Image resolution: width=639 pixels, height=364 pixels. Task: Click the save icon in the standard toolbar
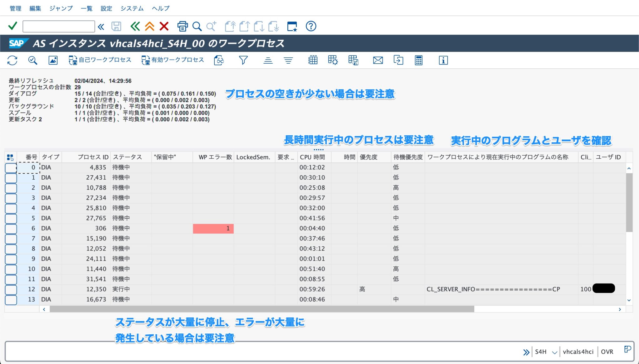tap(116, 26)
